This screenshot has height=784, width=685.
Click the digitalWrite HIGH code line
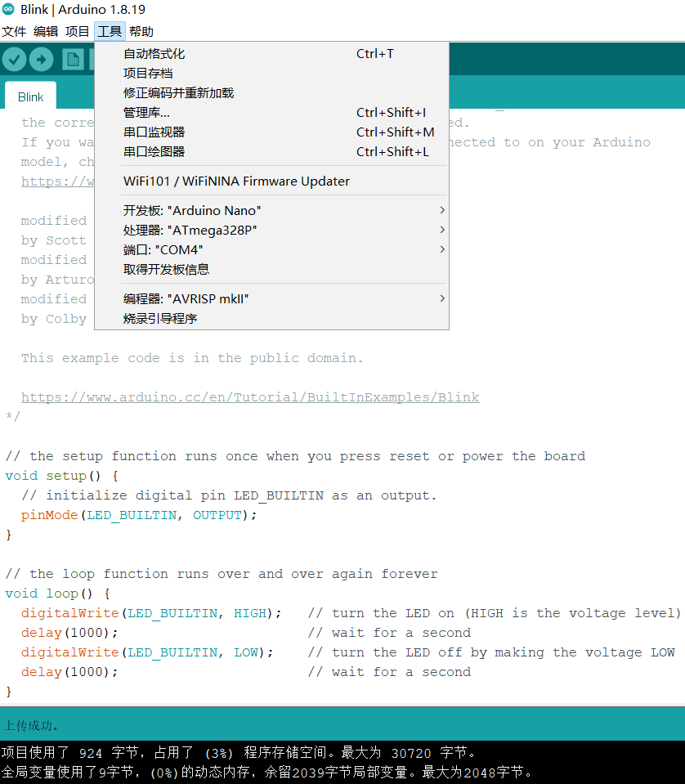pos(151,613)
